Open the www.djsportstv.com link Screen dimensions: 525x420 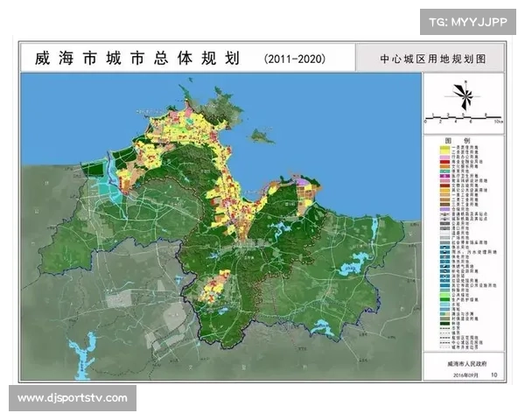pos(73,398)
